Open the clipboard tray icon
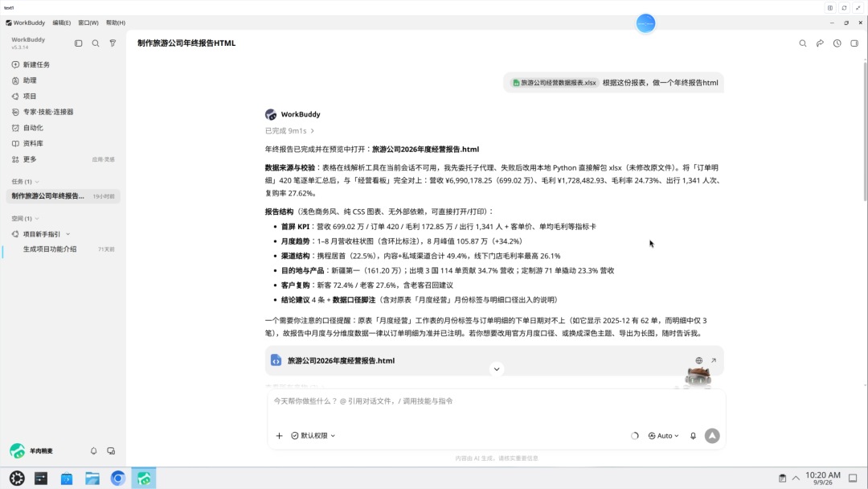 (782, 479)
